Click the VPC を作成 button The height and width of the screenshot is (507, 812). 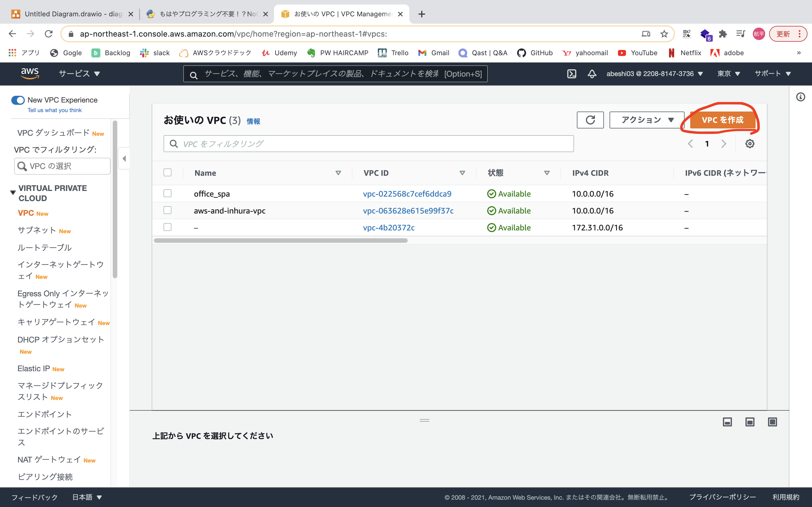coord(722,120)
